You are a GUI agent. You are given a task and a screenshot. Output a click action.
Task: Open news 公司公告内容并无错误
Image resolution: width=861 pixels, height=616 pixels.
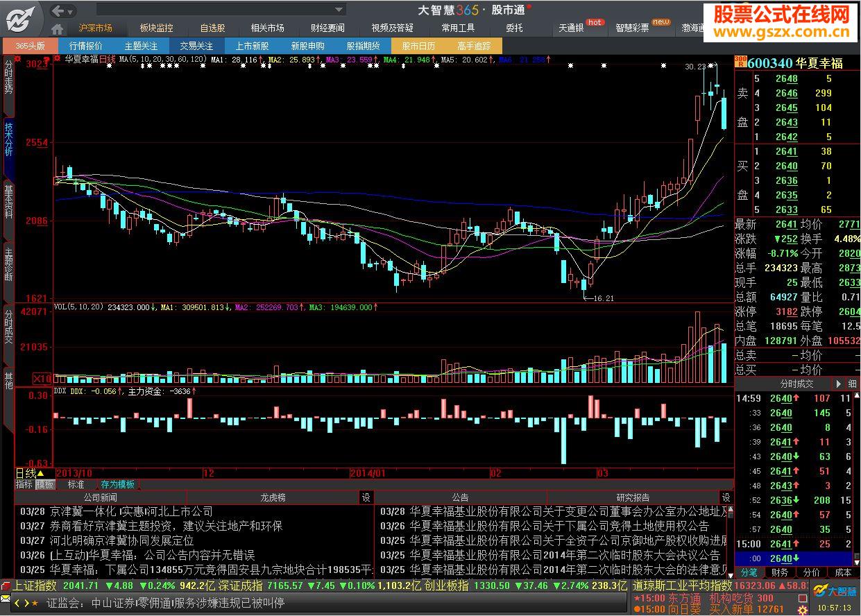tap(152, 555)
